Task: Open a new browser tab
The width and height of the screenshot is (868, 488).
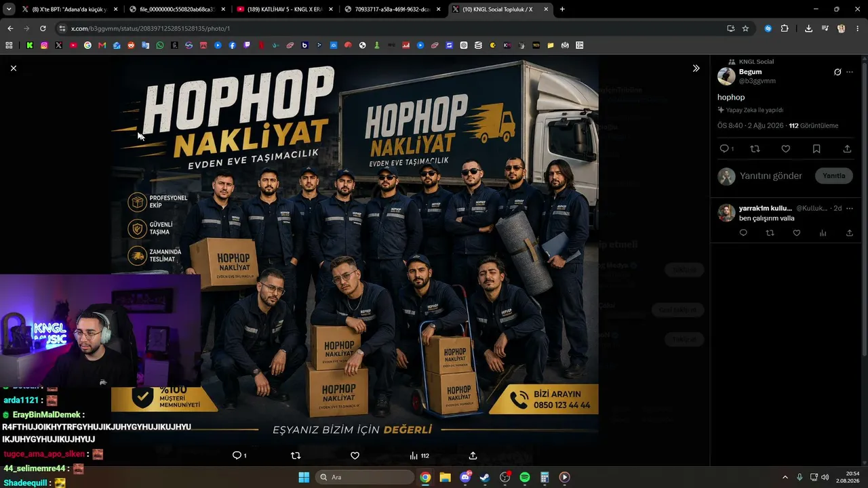Action: tap(562, 9)
